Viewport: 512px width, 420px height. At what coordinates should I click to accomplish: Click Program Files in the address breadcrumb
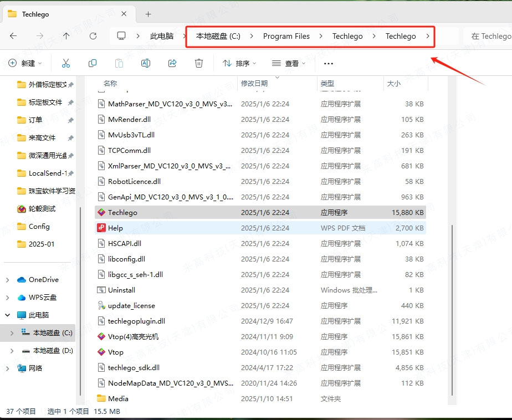[x=286, y=36]
